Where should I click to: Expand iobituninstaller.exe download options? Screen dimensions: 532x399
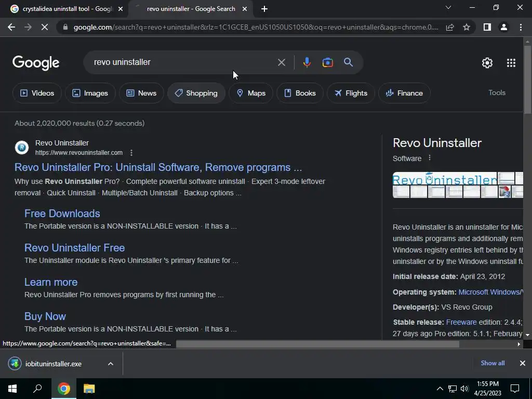111,364
